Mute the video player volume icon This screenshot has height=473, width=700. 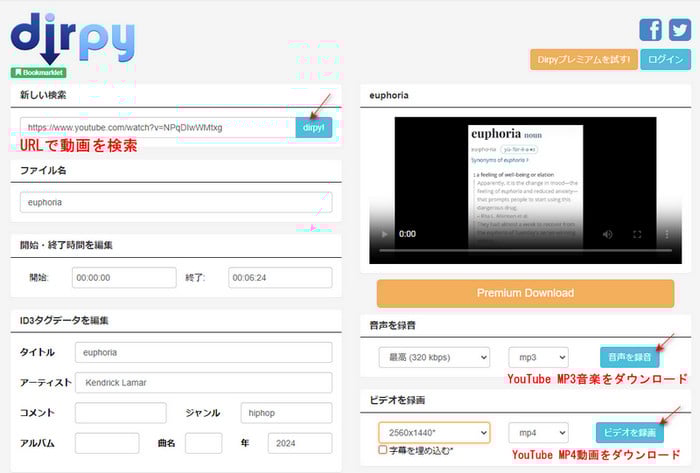tap(607, 234)
